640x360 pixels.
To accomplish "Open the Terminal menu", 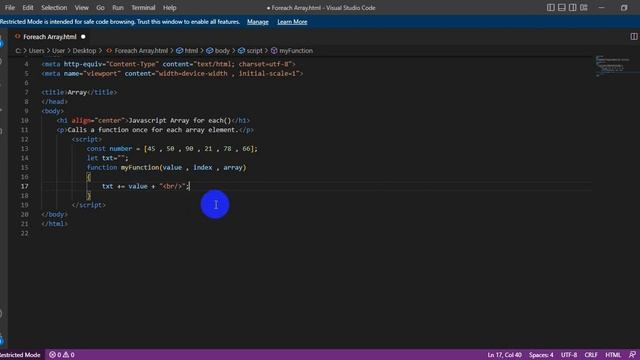I will coord(143,8).
